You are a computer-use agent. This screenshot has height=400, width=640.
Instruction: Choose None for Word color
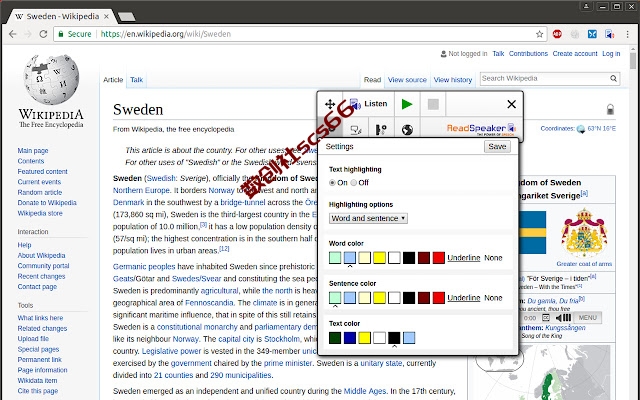coord(493,258)
